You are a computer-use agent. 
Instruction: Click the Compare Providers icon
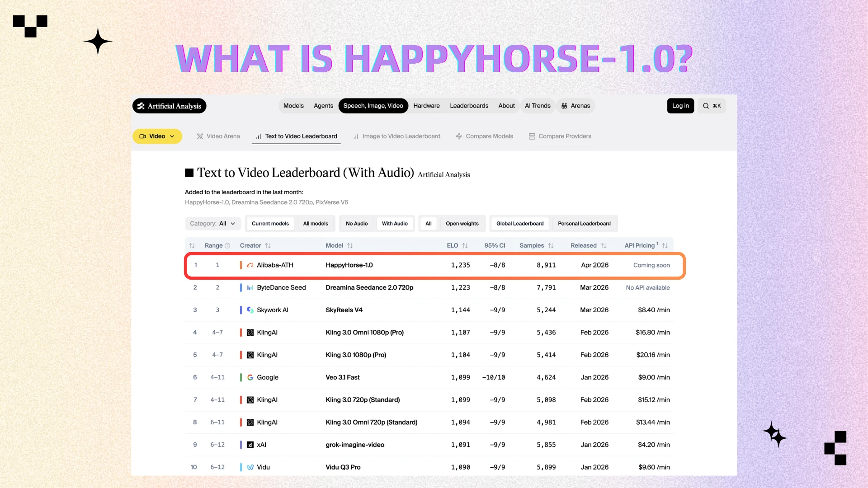tap(532, 136)
